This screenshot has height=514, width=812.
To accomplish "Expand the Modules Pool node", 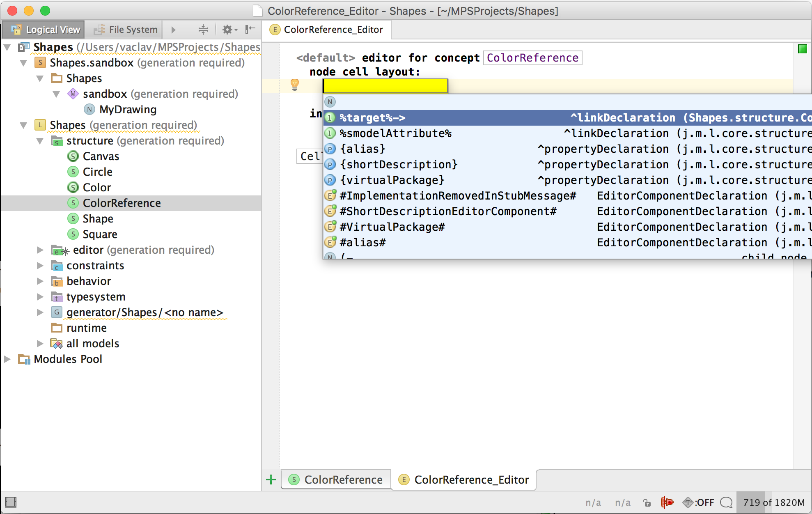I will pos(7,359).
